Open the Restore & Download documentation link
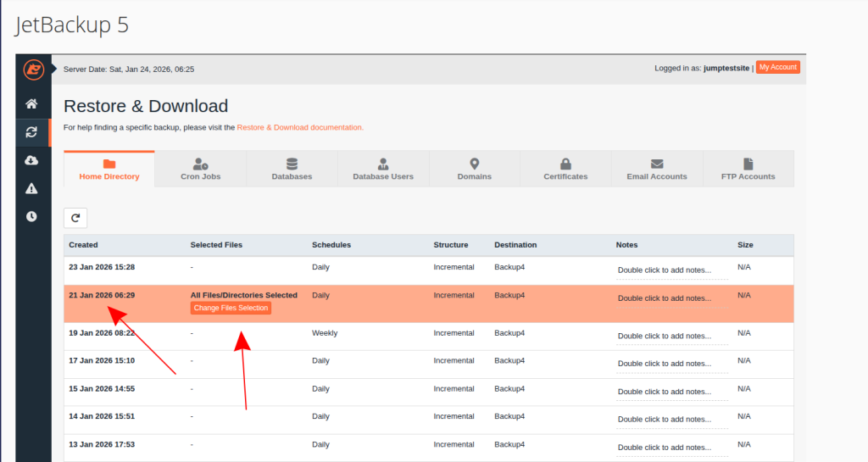This screenshot has width=868, height=462. point(300,128)
